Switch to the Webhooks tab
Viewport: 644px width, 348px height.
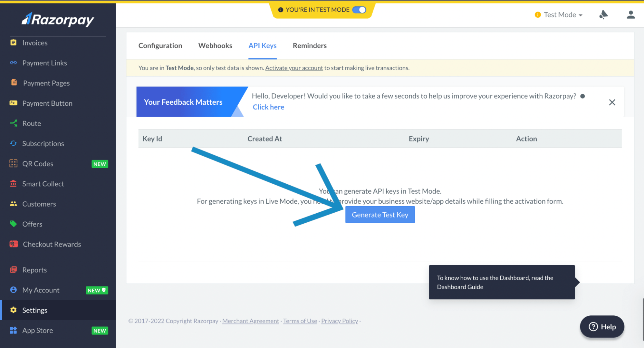click(215, 45)
